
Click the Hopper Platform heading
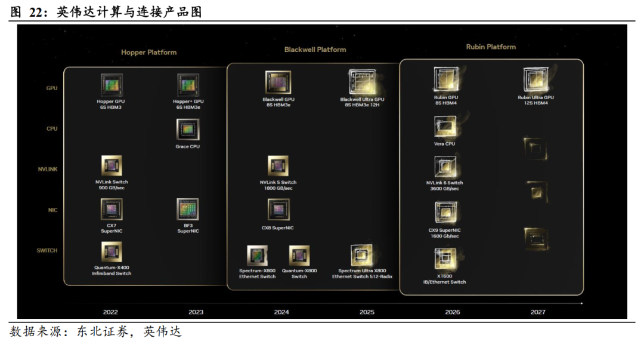148,53
